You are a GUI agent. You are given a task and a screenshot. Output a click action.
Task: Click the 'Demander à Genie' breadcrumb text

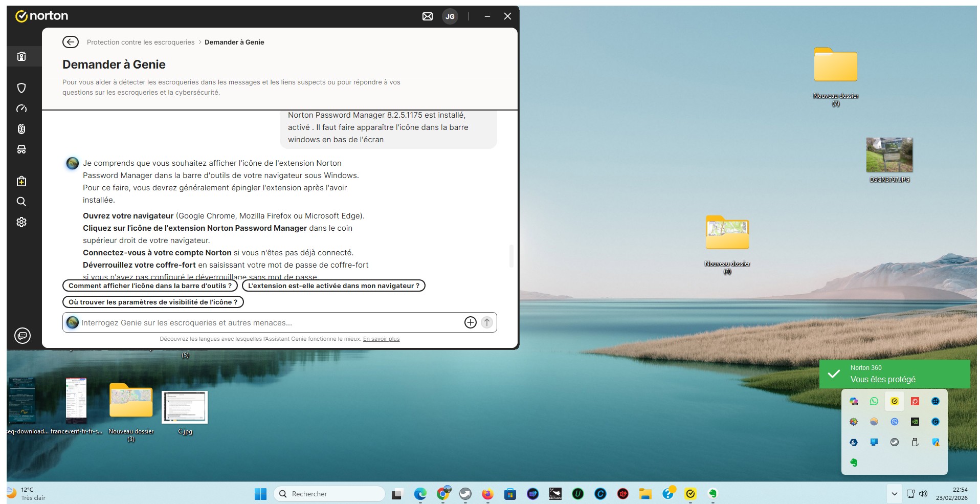coord(234,42)
